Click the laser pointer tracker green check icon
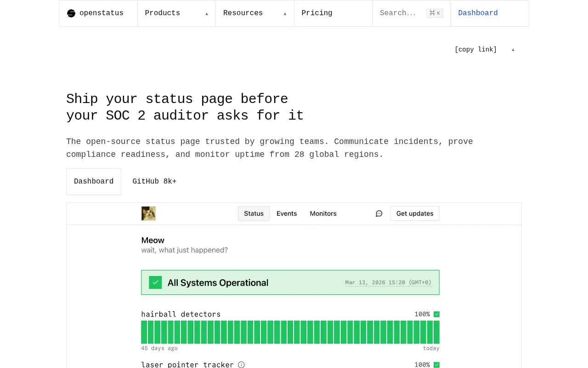 tap(436, 365)
